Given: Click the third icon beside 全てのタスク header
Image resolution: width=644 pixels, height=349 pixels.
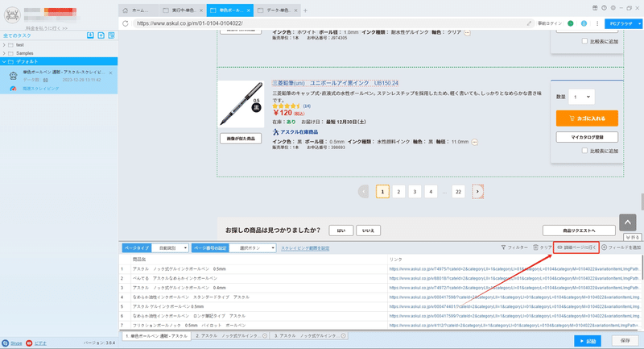Looking at the screenshot, I should point(111,35).
